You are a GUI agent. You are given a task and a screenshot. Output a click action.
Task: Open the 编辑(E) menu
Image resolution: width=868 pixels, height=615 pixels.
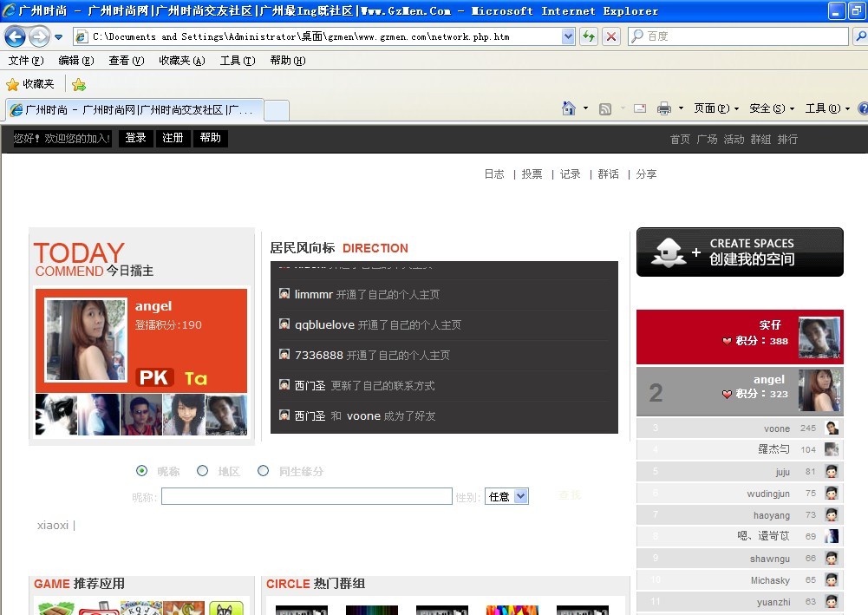point(76,61)
